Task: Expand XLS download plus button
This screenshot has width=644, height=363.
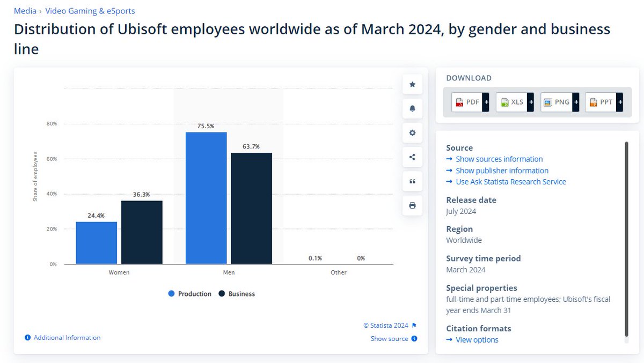Action: (530, 102)
